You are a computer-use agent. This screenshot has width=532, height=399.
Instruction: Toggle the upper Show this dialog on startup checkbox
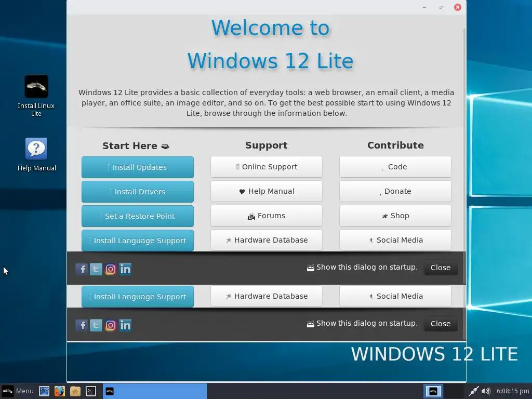(311, 268)
